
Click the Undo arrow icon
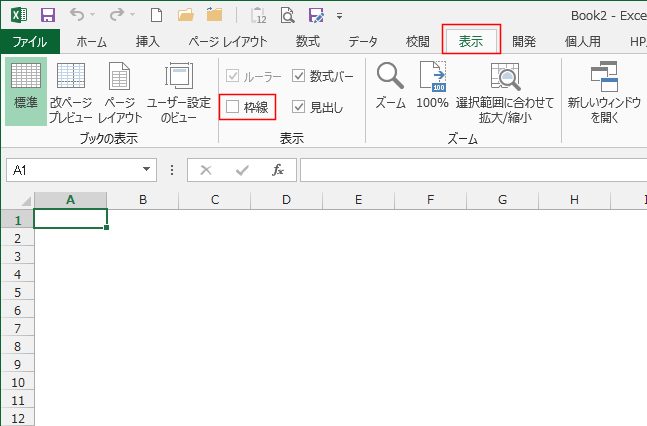click(x=77, y=15)
